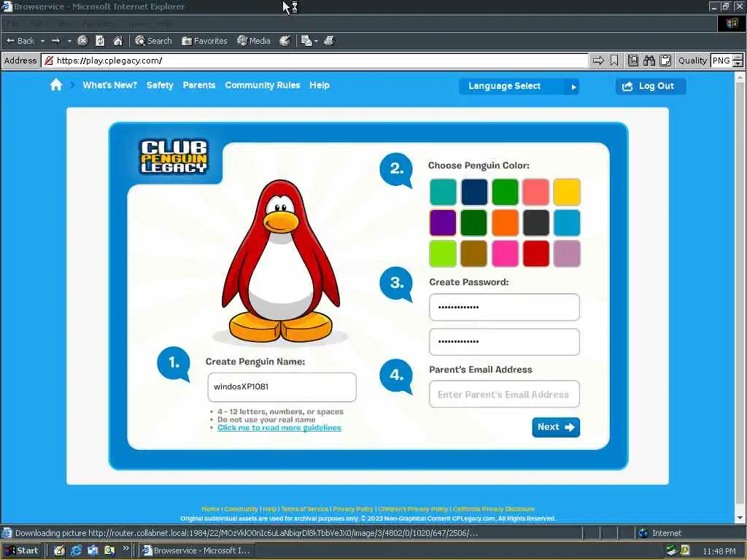
Task: Open the IE Search pane
Action: click(153, 41)
